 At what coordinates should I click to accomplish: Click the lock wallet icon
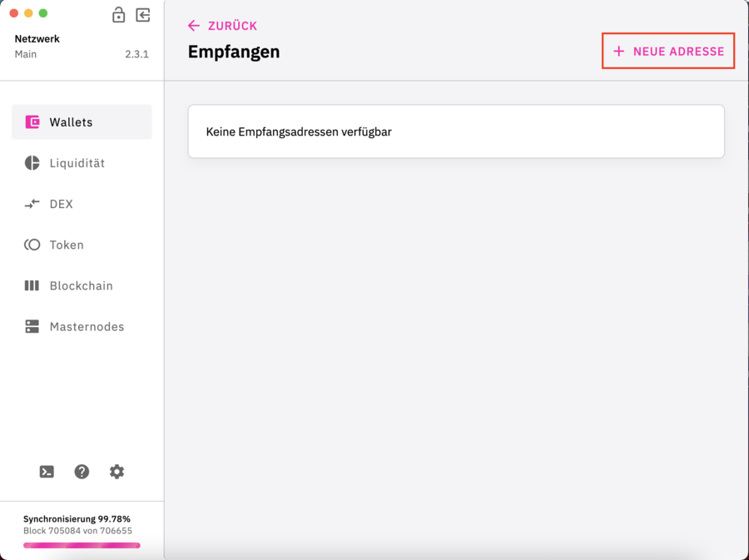point(118,15)
